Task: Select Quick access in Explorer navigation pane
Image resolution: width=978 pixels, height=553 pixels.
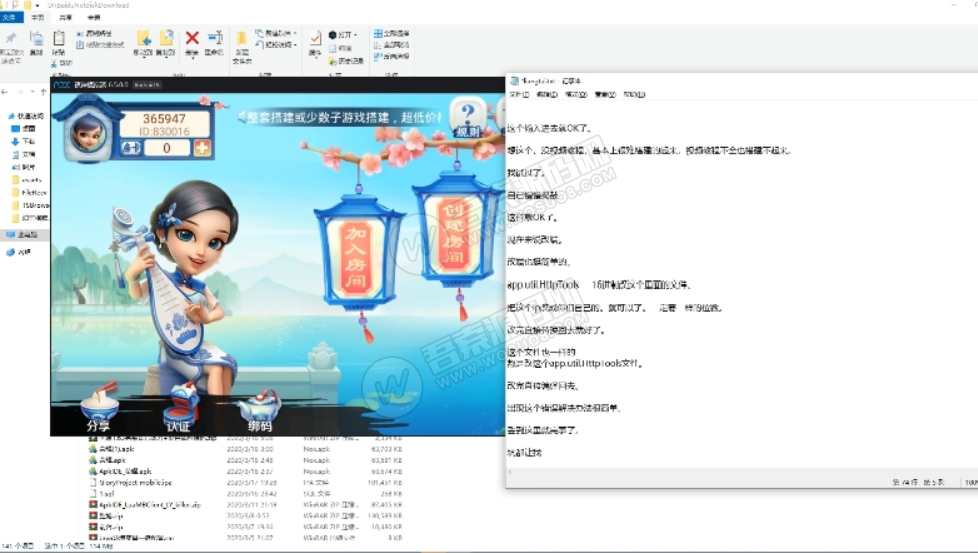Action: point(26,116)
